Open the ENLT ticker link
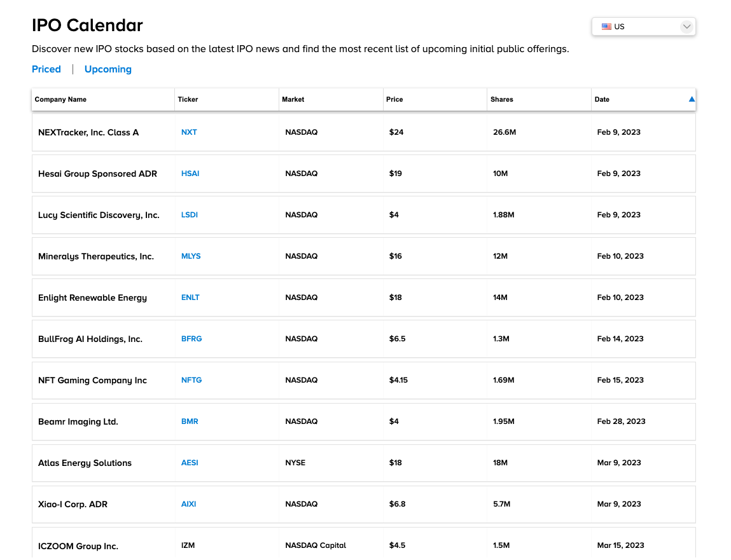Screen dimensions: 731x560 (x=190, y=297)
